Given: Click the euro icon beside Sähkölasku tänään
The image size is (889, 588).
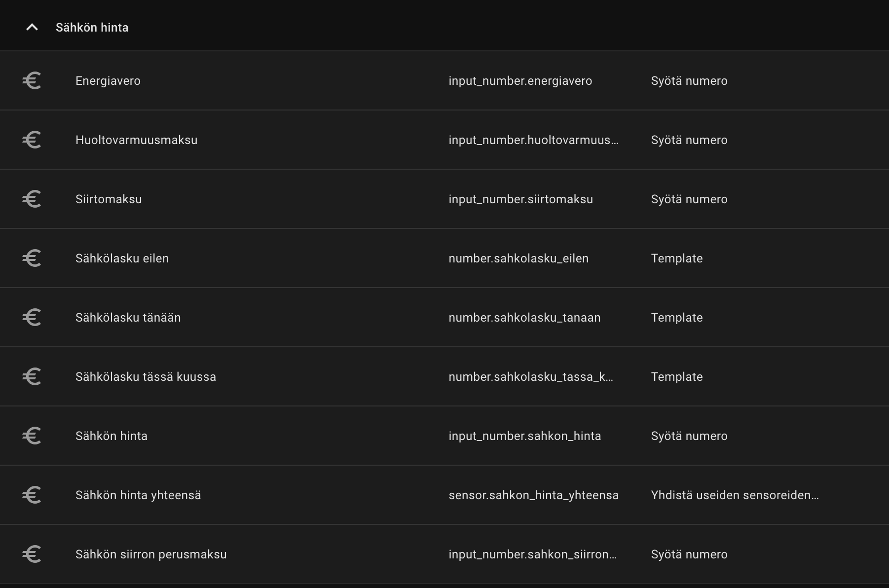Looking at the screenshot, I should (x=32, y=318).
